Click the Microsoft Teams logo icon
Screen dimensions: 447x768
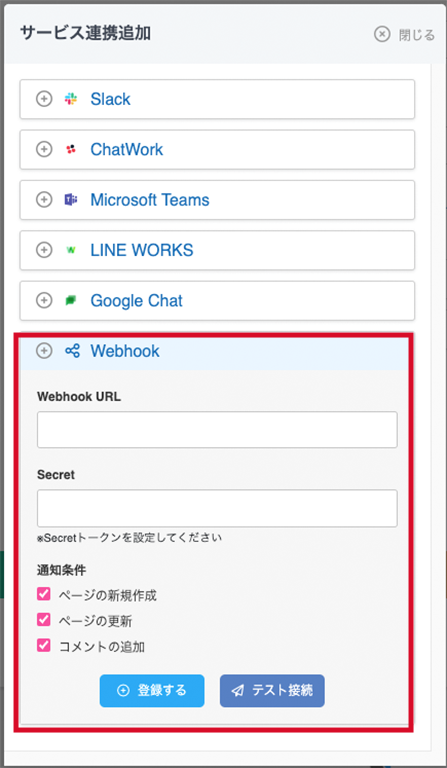(x=71, y=200)
